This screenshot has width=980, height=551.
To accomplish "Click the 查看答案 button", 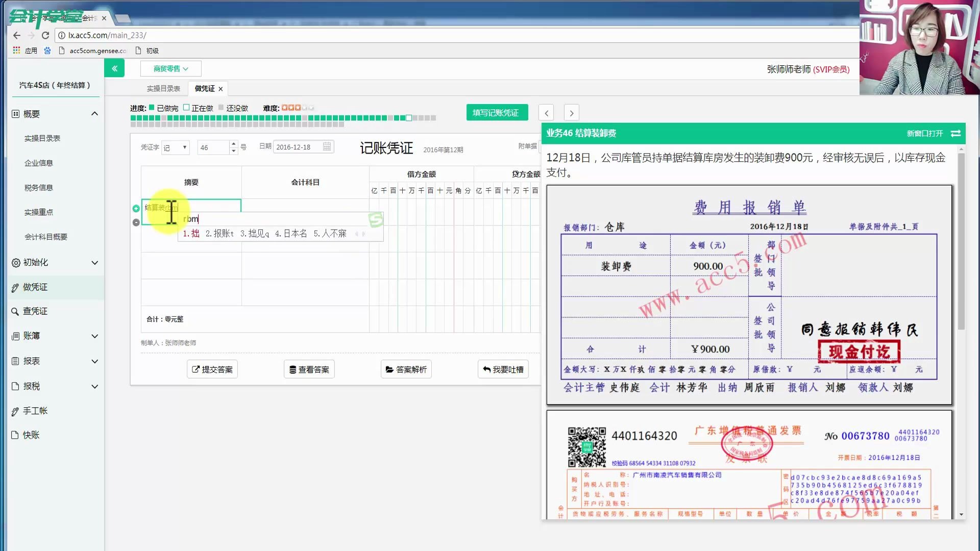I will (x=309, y=369).
